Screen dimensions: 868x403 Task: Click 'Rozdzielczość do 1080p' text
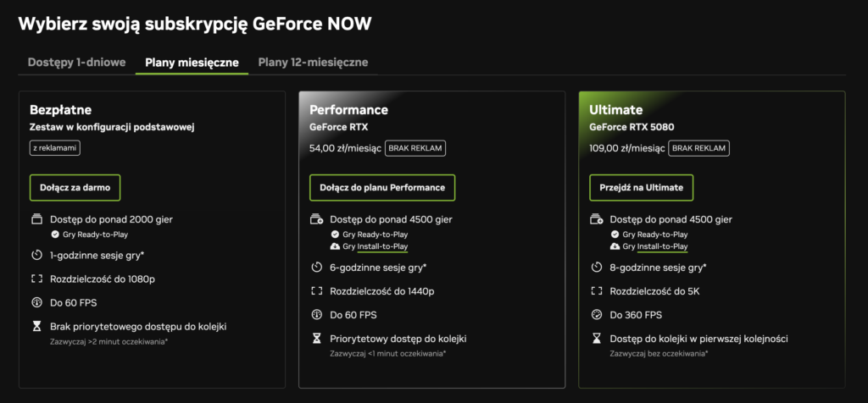(103, 279)
